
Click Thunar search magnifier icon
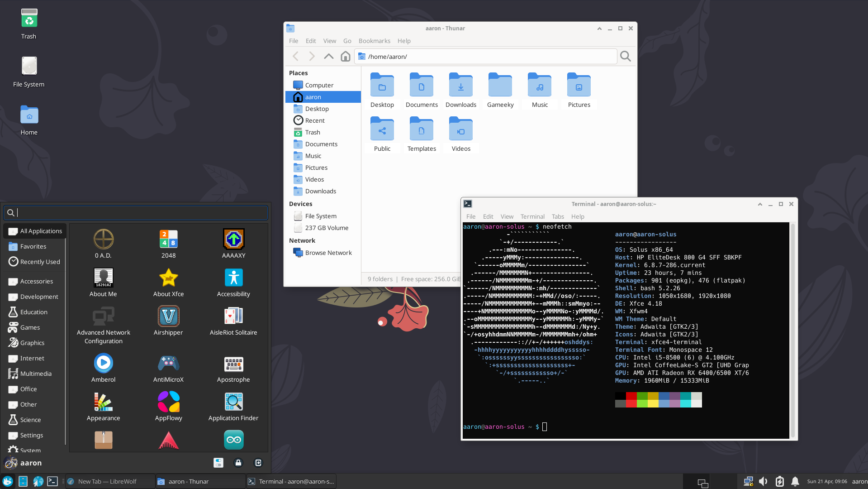[x=626, y=56]
